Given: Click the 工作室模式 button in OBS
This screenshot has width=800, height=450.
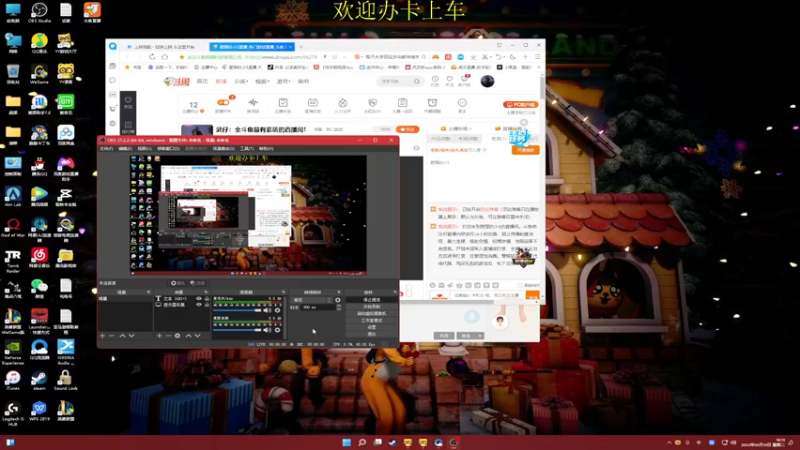Looking at the screenshot, I should tap(371, 320).
